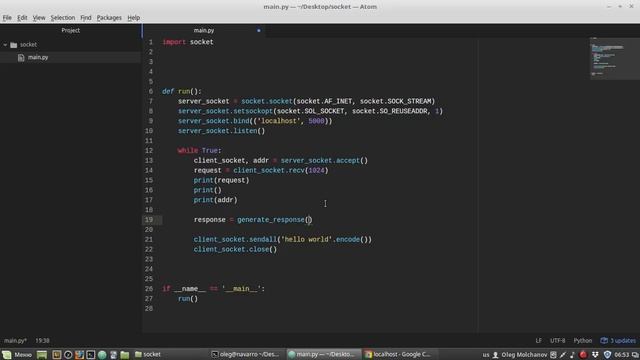
Task: Click the updates package icon in status bar
Action: click(604, 340)
